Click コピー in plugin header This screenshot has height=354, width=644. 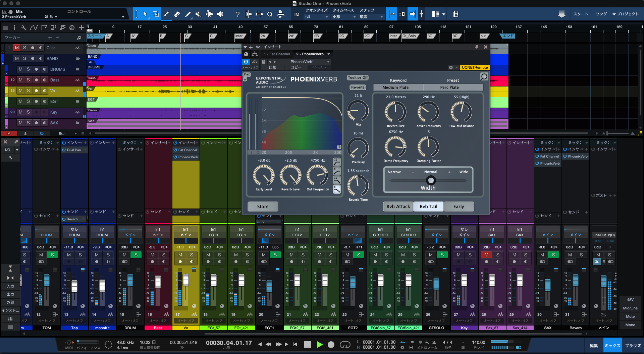(296, 67)
